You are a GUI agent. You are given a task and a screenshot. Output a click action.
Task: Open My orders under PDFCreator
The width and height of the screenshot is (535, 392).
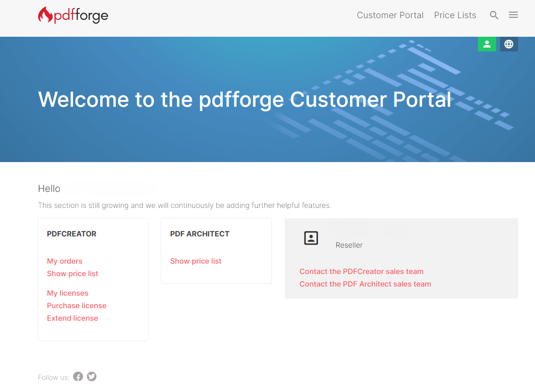(x=64, y=261)
